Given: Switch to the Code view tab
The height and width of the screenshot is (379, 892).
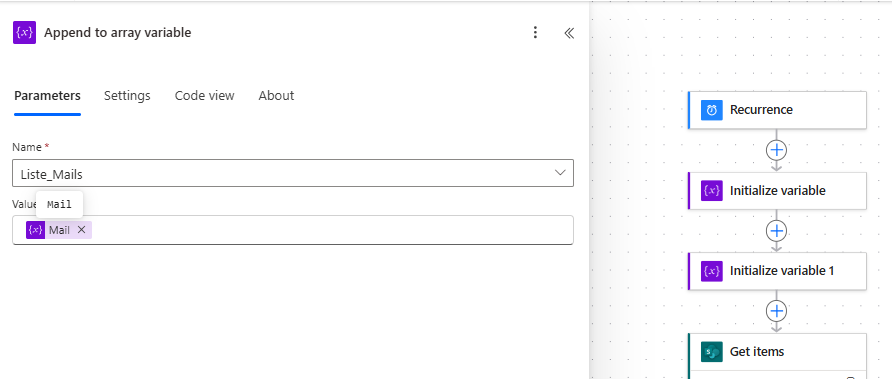Looking at the screenshot, I should pyautogui.click(x=204, y=96).
